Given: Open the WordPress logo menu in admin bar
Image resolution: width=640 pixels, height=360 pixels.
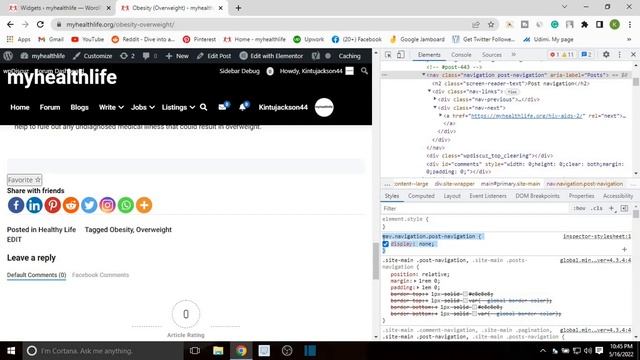Looking at the screenshot, I should tap(8, 56).
